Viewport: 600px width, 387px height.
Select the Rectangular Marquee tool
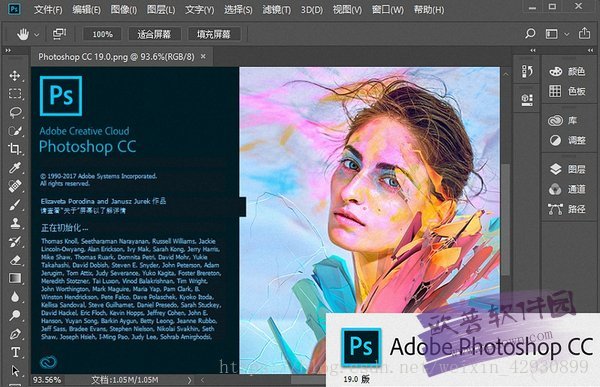[15, 94]
